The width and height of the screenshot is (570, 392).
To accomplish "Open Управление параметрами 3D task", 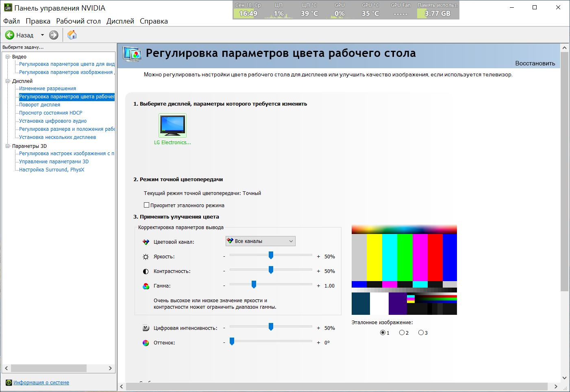I will pyautogui.click(x=54, y=162).
